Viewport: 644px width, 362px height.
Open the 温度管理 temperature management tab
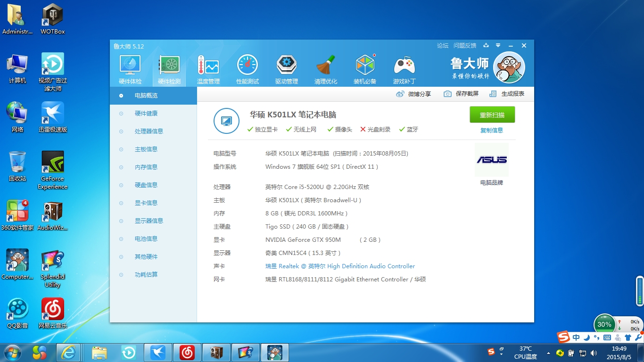click(x=208, y=70)
